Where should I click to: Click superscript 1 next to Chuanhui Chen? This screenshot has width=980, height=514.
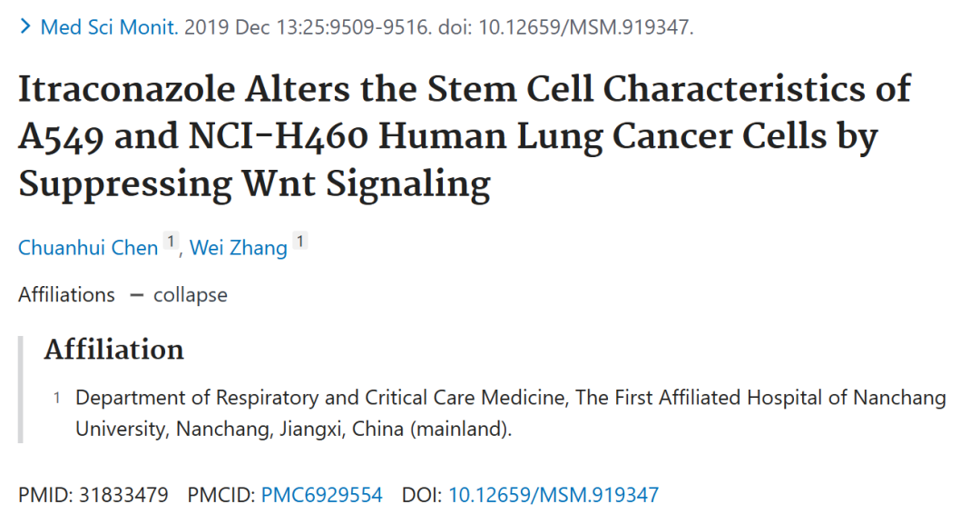click(171, 242)
